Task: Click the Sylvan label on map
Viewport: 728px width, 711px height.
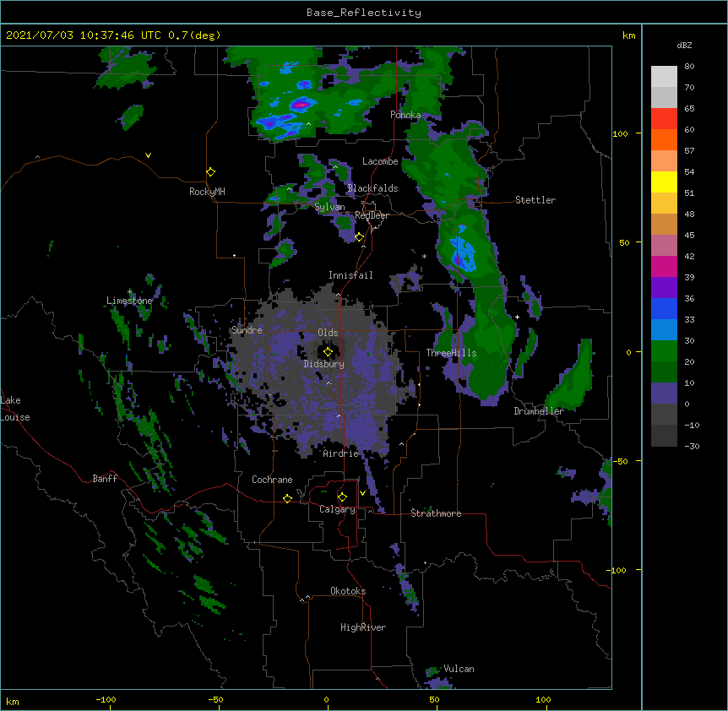Action: tap(329, 207)
